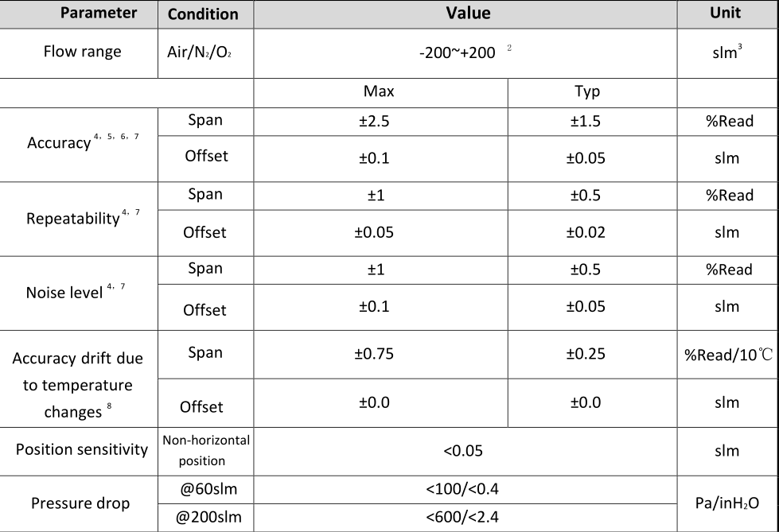The image size is (779, 532).
Task: Click the Position sensitivity parameter cell
Action: (82, 450)
